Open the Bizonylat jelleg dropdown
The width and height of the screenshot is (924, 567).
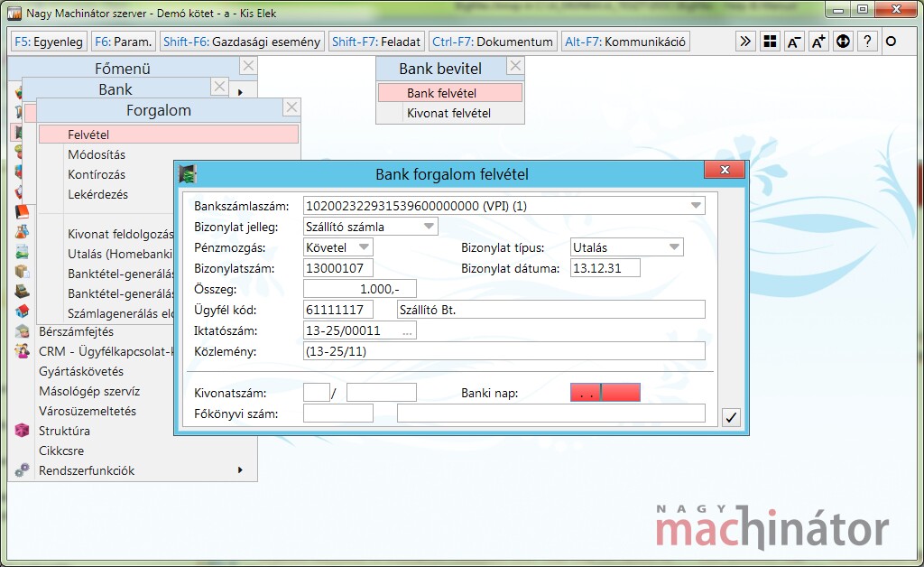429,227
